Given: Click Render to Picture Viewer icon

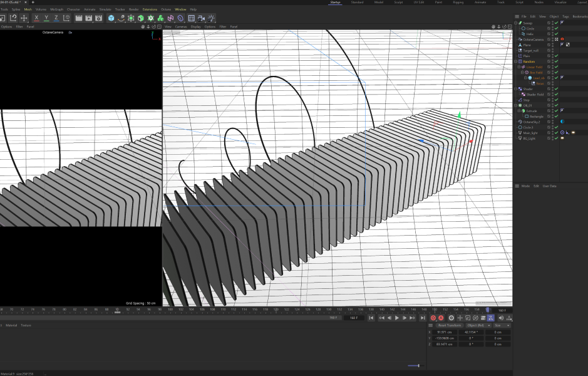Looking at the screenshot, I should point(88,18).
